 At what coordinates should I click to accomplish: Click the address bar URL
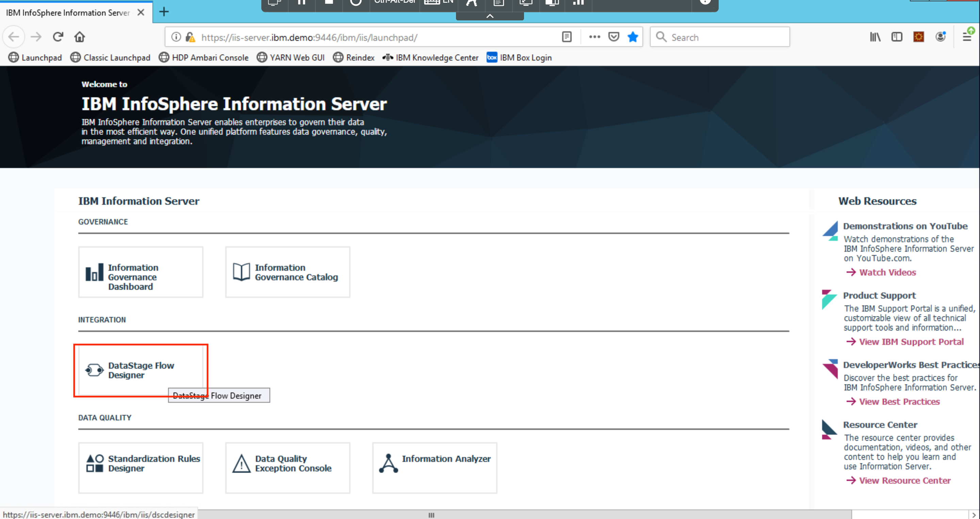pos(309,37)
